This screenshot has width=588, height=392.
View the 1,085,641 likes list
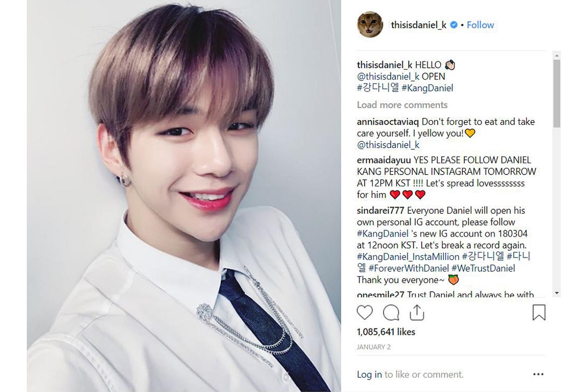386,332
